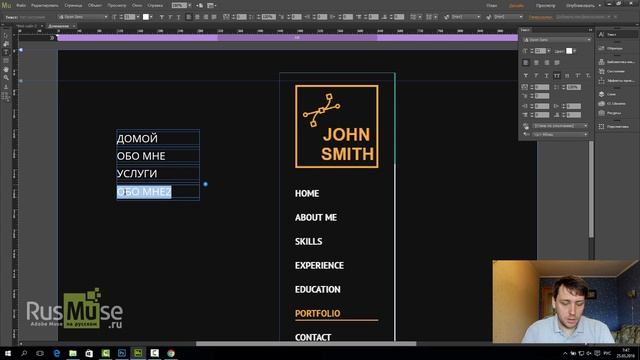This screenshot has width=640, height=360.
Task: Open Google Chrome from the taskbar
Action: pos(171,353)
